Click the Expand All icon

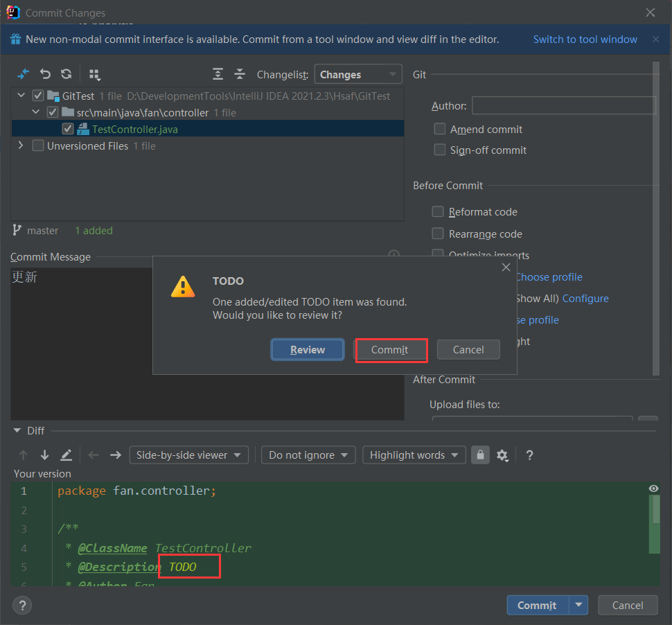[218, 74]
